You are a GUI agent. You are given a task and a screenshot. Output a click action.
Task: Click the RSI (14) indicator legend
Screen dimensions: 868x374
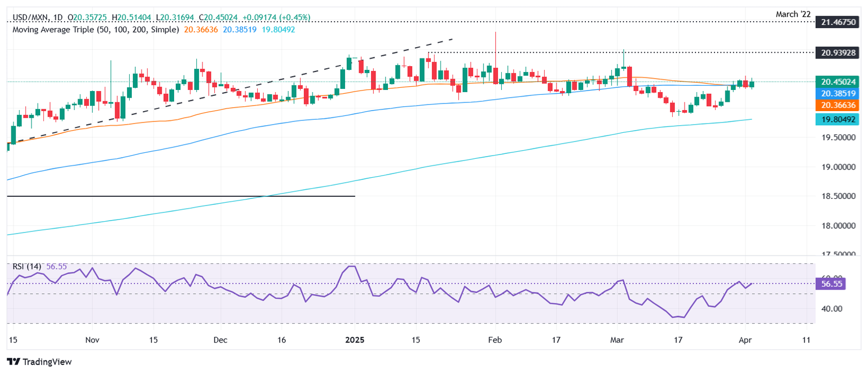coord(27,266)
